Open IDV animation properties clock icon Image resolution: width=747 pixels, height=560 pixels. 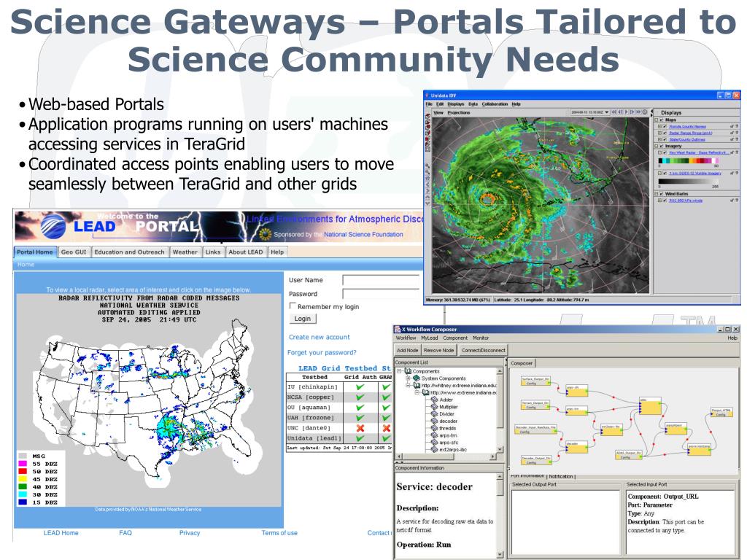pos(645,112)
